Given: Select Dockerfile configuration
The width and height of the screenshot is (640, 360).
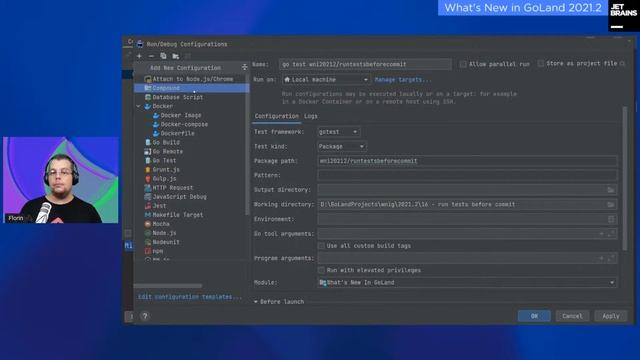Looking at the screenshot, I should (x=178, y=133).
